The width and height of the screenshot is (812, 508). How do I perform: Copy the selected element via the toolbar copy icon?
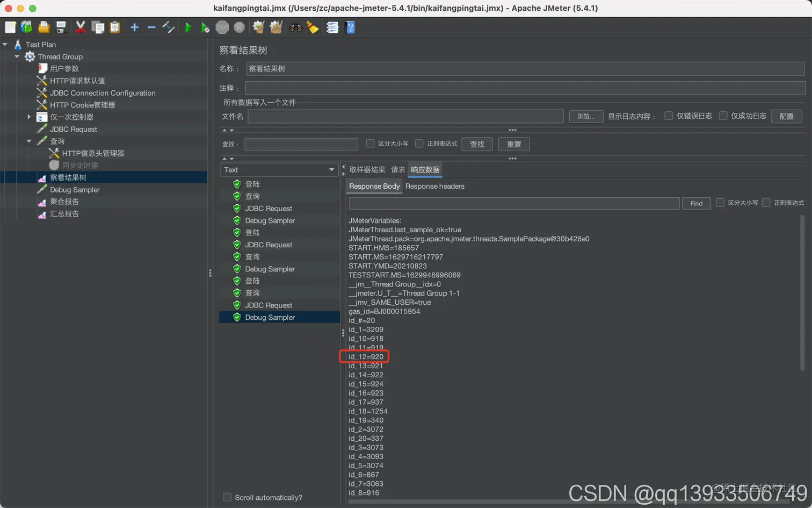[98, 27]
